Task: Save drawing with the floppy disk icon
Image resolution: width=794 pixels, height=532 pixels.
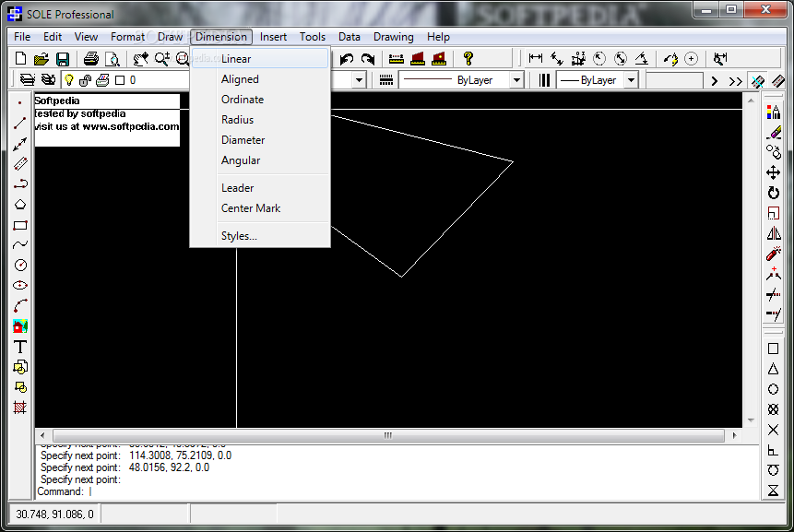Action: tap(63, 59)
